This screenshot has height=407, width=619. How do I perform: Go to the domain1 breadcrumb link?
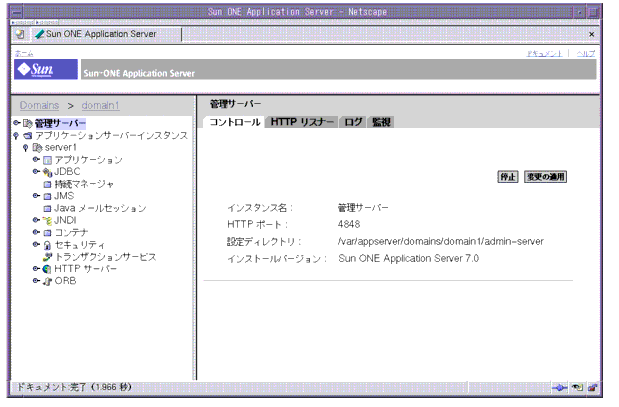[100, 105]
